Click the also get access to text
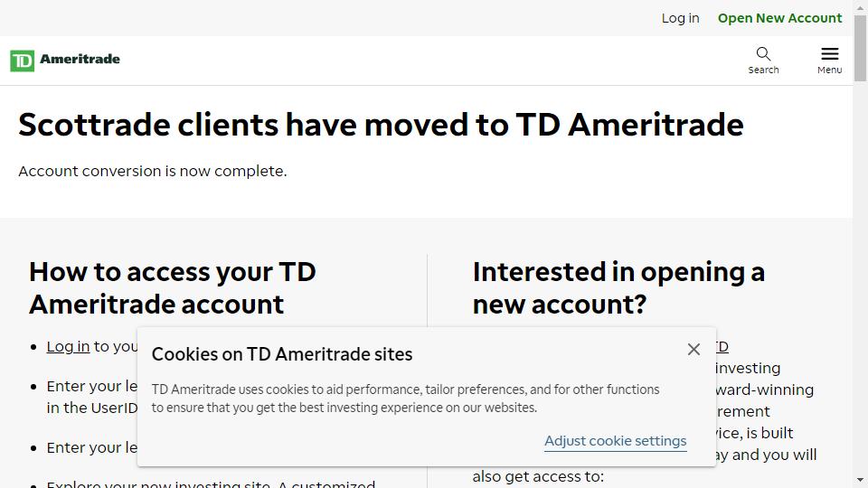This screenshot has height=488, width=868. [x=538, y=476]
